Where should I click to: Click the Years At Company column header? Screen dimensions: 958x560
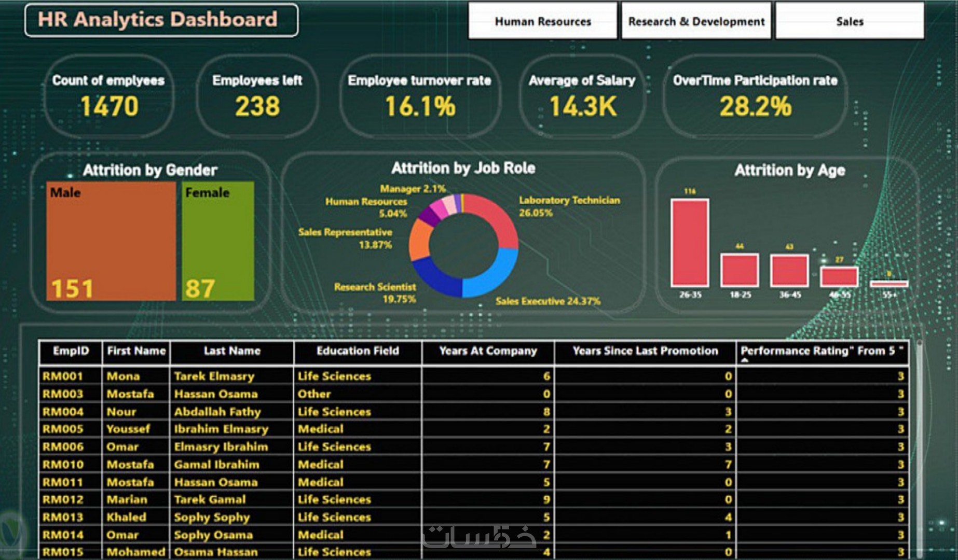tap(488, 352)
